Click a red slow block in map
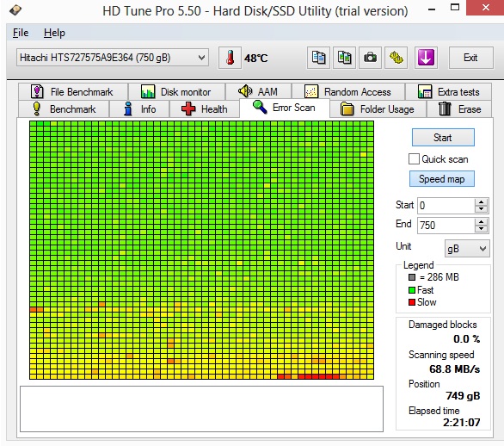The width and height of the screenshot is (504, 446). [x=309, y=376]
